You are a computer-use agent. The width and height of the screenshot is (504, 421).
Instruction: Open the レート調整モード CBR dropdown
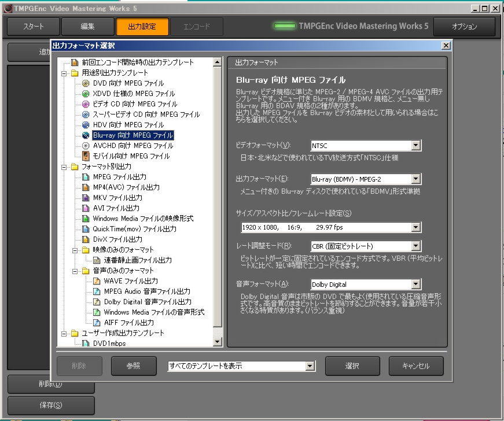click(x=415, y=246)
